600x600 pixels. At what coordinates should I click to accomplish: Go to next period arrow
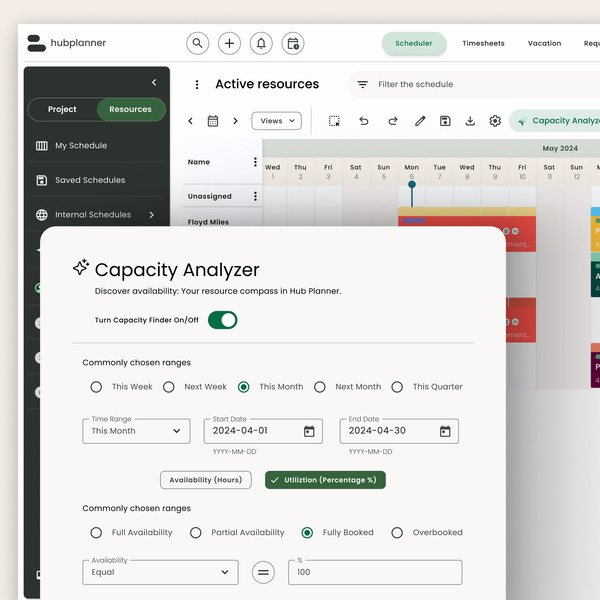click(x=235, y=121)
